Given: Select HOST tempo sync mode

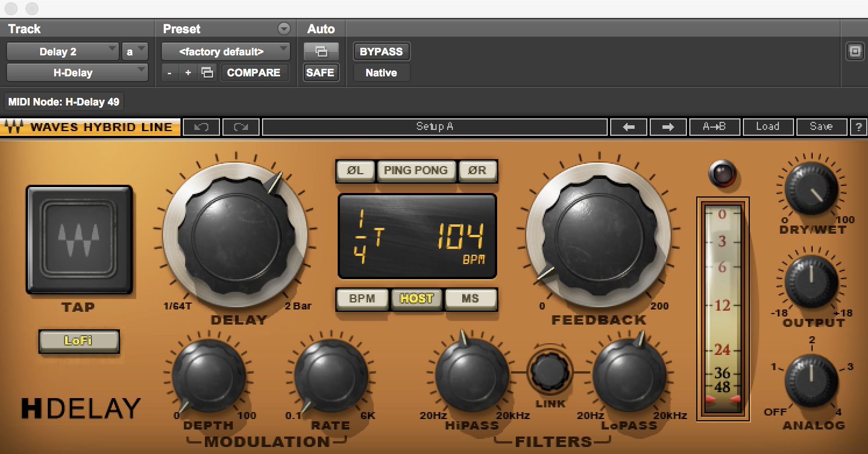Looking at the screenshot, I should coord(416,298).
